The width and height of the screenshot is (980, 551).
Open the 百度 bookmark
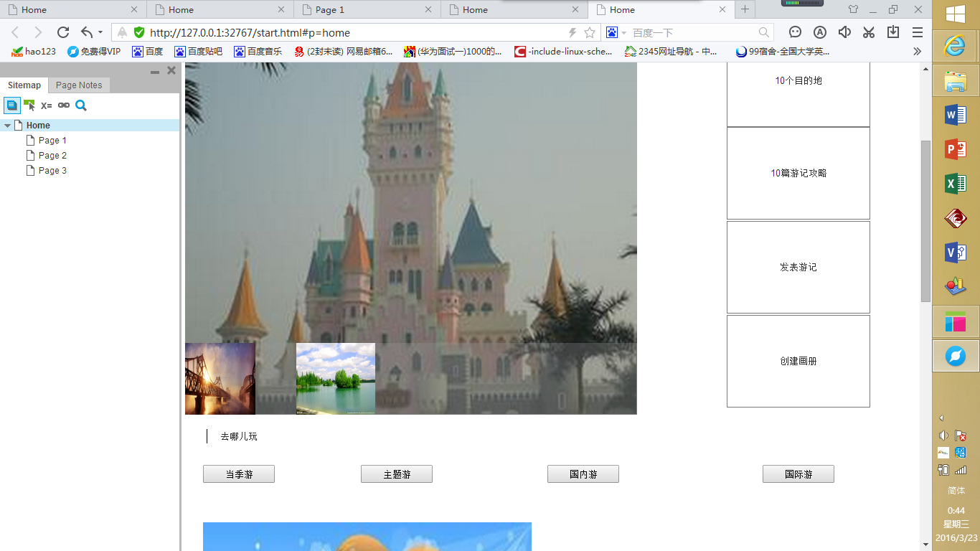point(148,52)
